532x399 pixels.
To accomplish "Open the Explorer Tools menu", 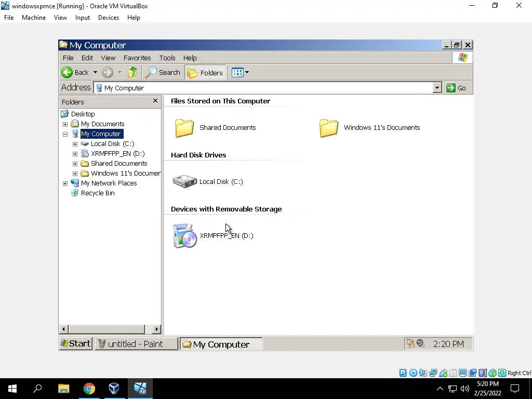I will point(167,58).
